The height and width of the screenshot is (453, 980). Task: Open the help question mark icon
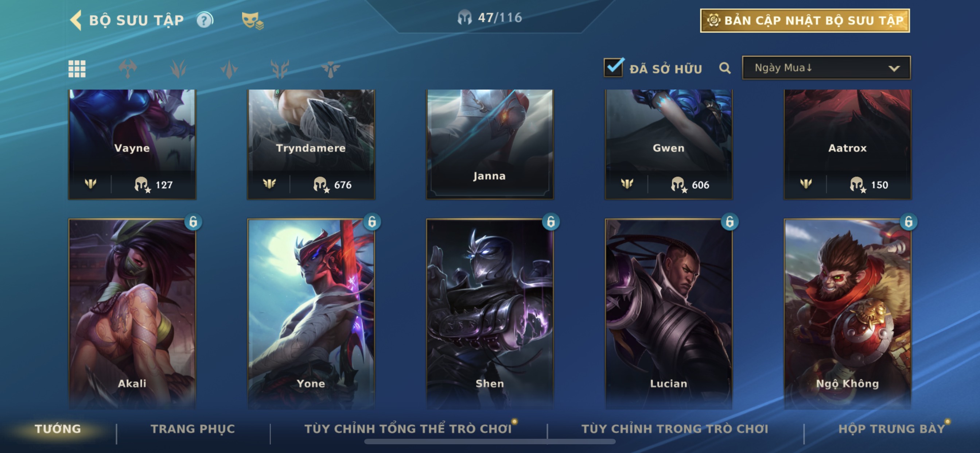click(205, 20)
